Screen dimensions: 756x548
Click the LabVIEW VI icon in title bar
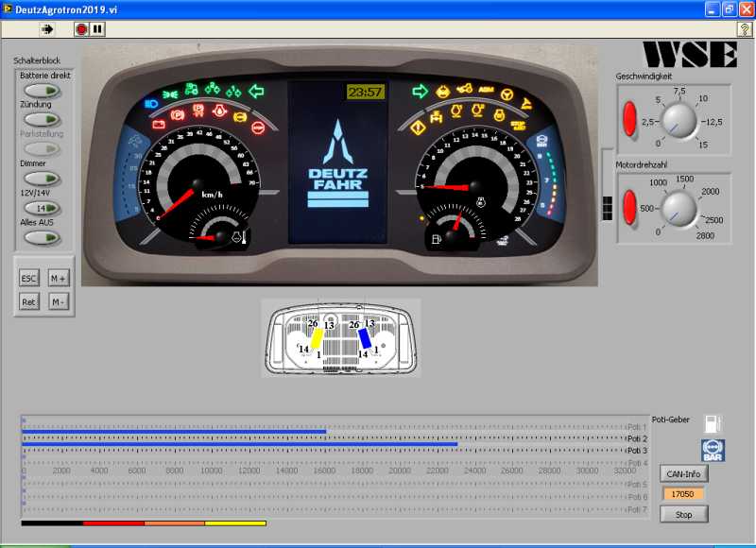(8, 9)
